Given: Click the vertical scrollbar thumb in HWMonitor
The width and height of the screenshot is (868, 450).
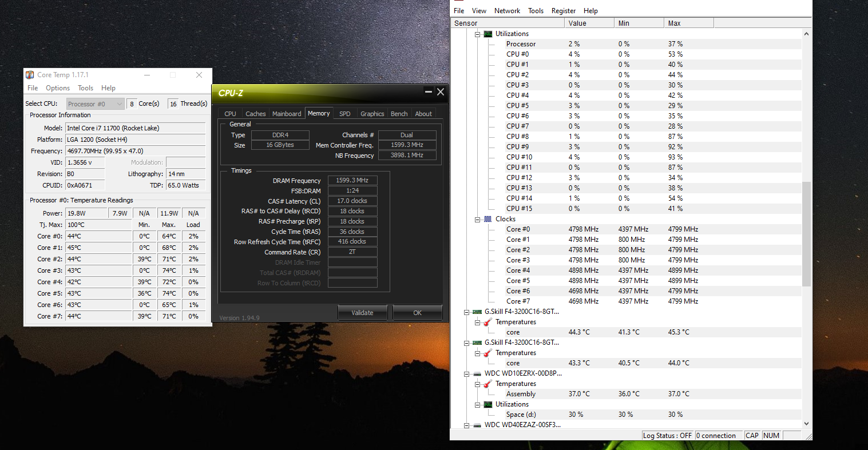Looking at the screenshot, I should coord(807,234).
